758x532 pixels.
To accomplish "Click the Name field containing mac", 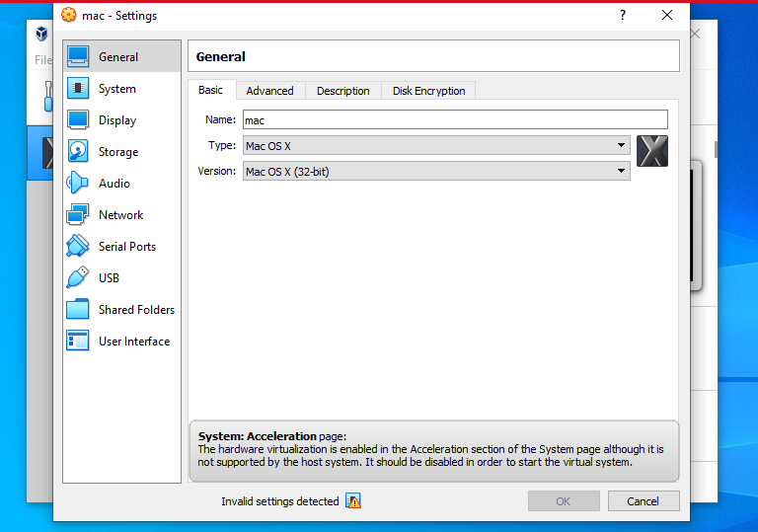I will pos(455,119).
